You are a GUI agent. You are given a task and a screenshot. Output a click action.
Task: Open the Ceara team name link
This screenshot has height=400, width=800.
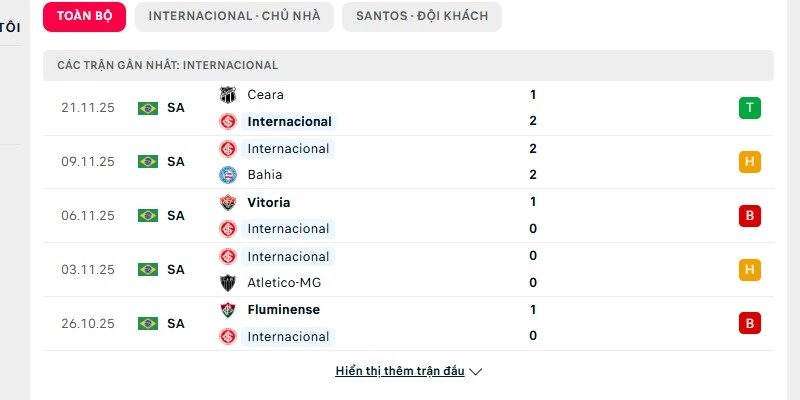pos(265,95)
